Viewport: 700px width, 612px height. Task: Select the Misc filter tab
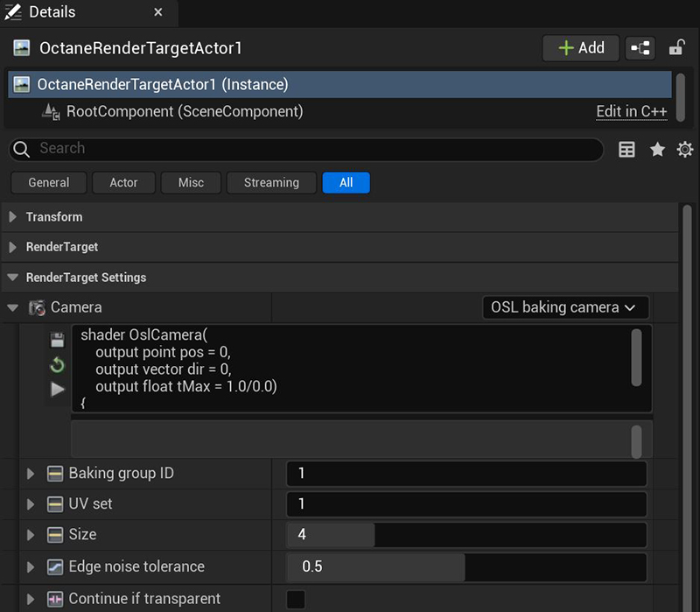(191, 183)
